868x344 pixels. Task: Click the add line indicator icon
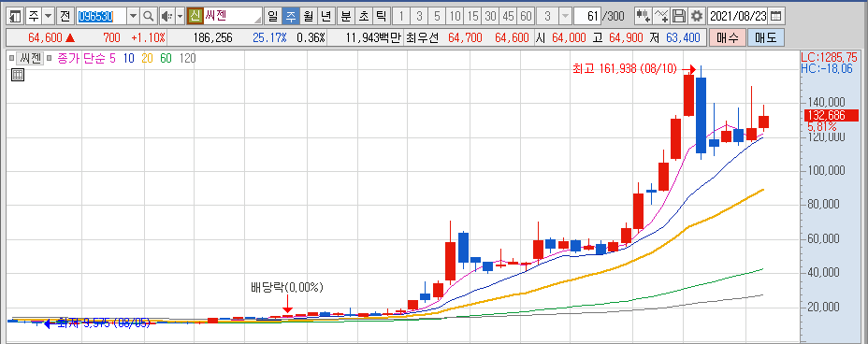click(661, 16)
